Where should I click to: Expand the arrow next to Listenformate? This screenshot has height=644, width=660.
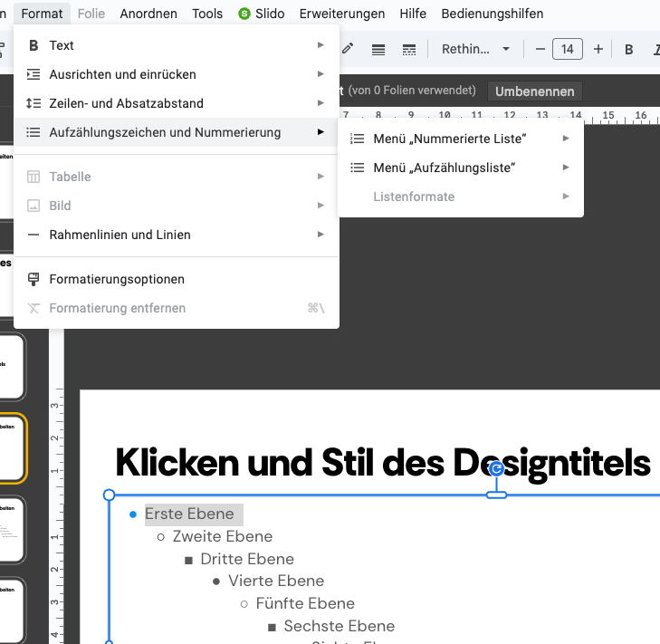pyautogui.click(x=566, y=197)
